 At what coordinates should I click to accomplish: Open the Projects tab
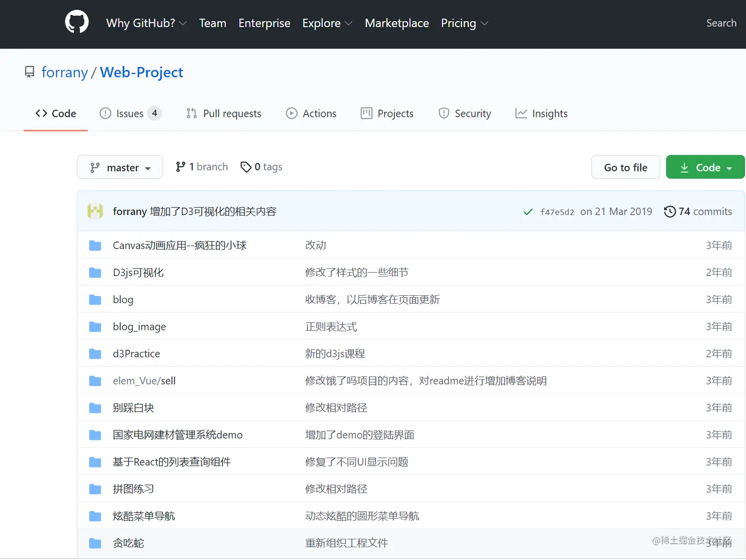tap(387, 114)
